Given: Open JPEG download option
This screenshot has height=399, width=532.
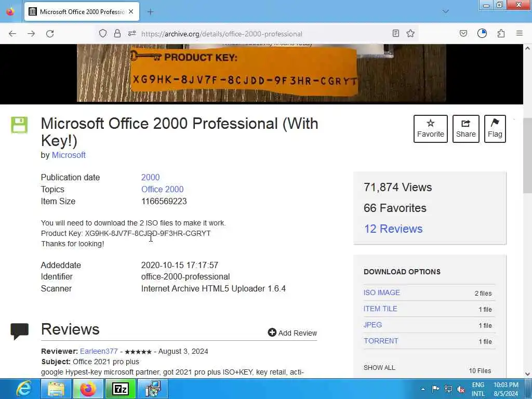Looking at the screenshot, I should tap(373, 325).
